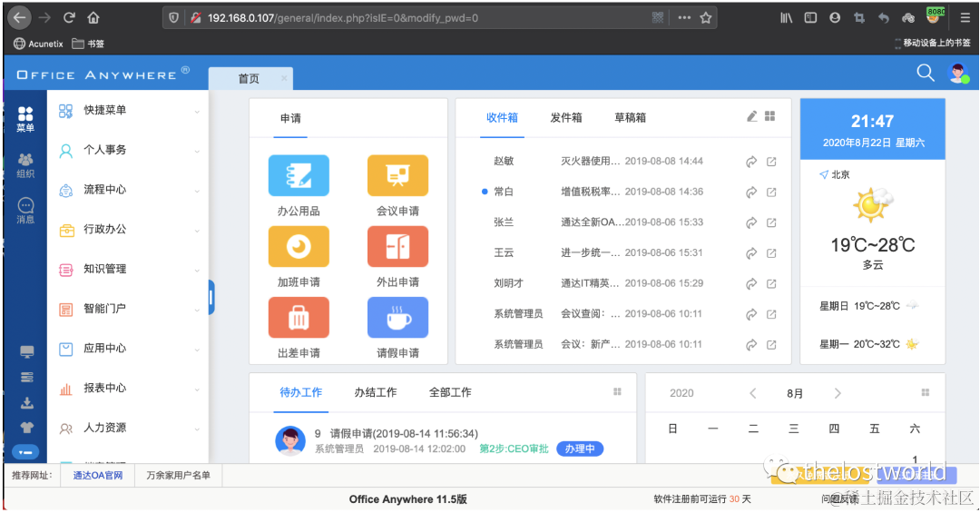Select the 消息 icon in left rail
This screenshot has width=980, height=513.
[25, 211]
